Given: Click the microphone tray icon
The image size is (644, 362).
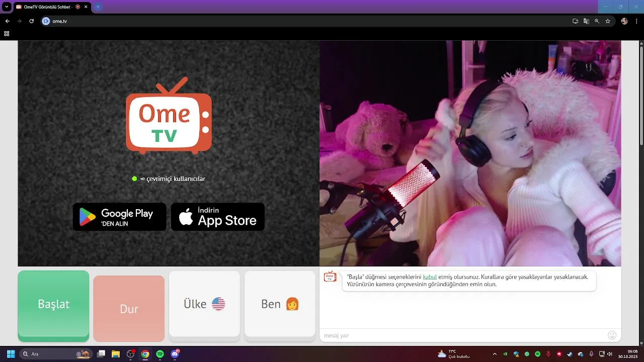Looking at the screenshot, I should (x=591, y=354).
